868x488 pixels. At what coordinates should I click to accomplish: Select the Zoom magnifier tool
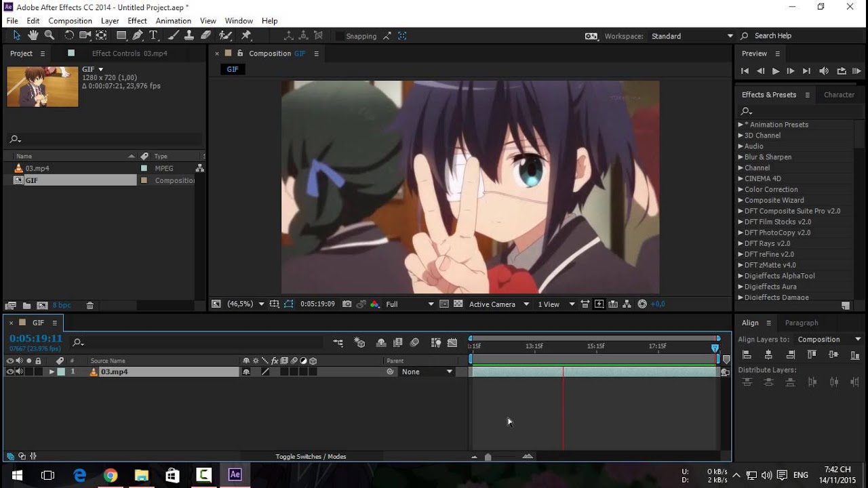(x=50, y=35)
